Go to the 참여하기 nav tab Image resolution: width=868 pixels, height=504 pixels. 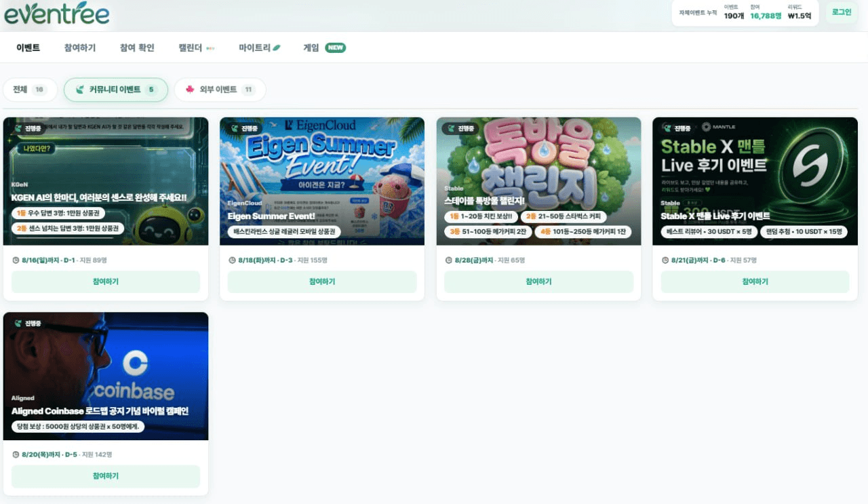point(80,48)
